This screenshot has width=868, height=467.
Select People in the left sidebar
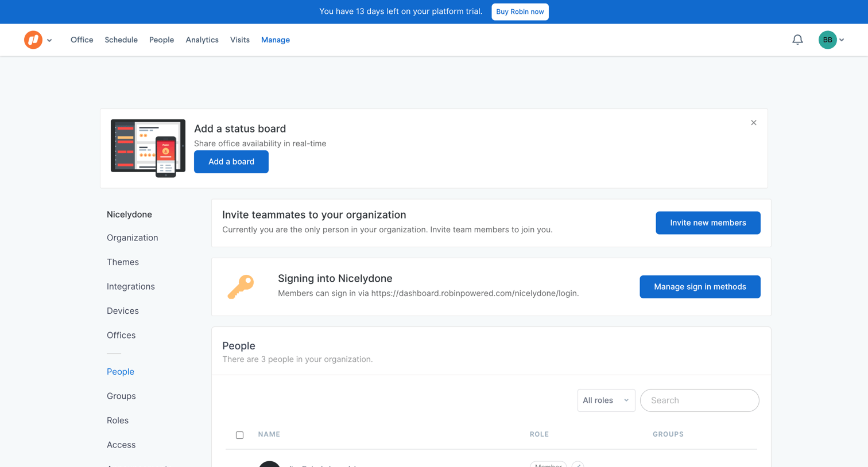121,372
